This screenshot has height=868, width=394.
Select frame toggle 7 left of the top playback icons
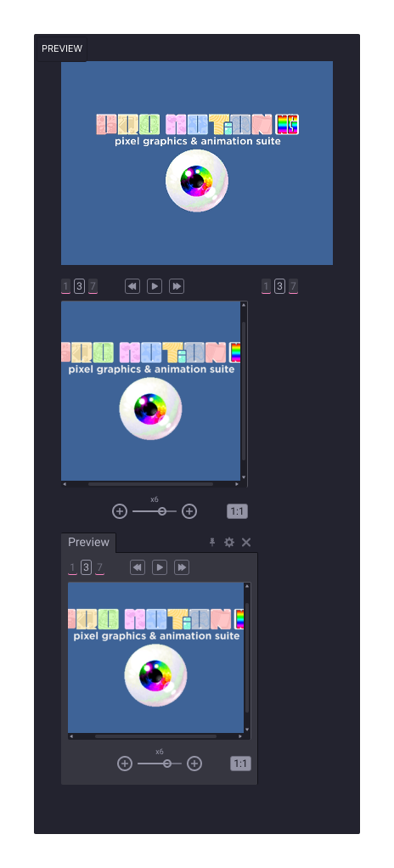[93, 286]
